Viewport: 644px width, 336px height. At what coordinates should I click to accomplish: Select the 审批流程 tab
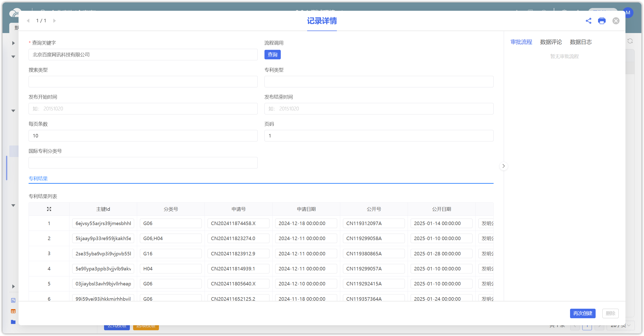(521, 42)
